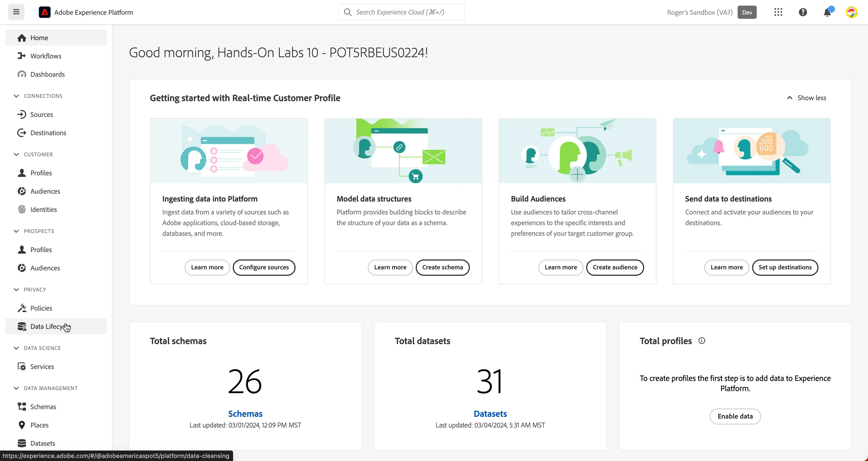
Task: Click the Create schema button
Action: click(x=442, y=267)
